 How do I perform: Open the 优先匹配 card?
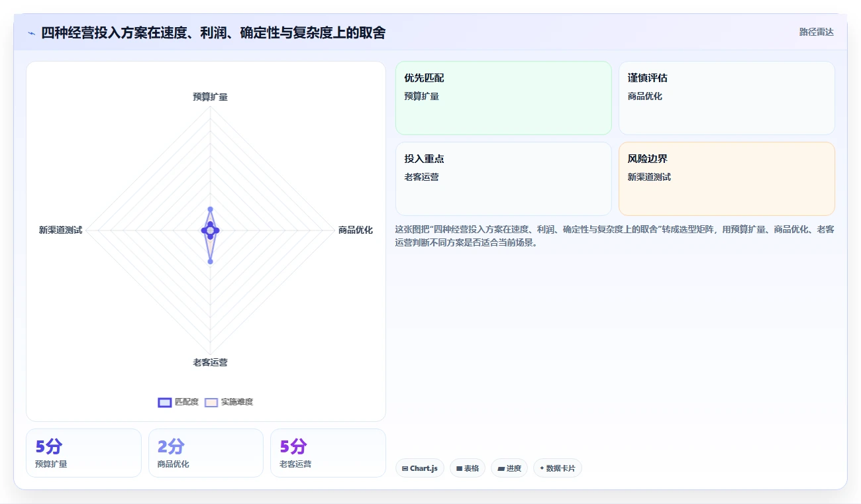(503, 98)
